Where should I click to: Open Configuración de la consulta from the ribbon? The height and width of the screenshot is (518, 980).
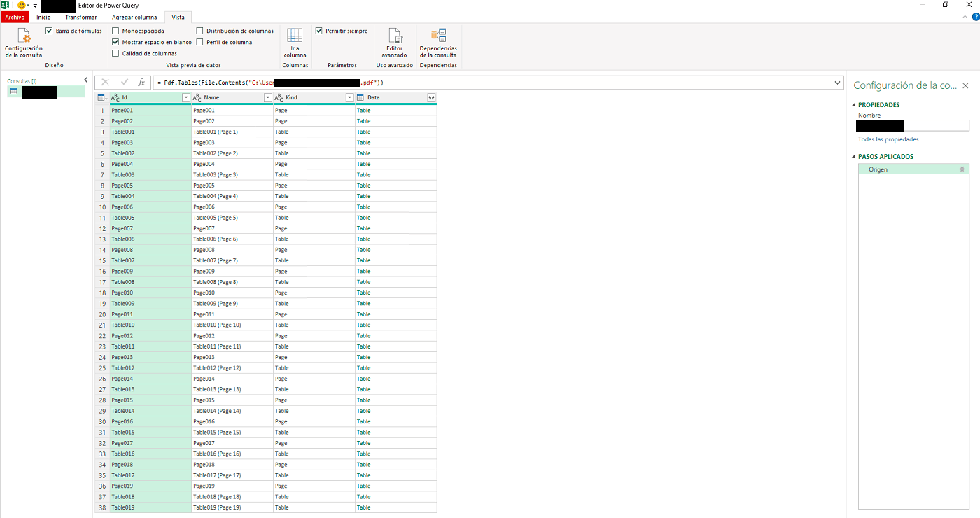click(x=23, y=42)
